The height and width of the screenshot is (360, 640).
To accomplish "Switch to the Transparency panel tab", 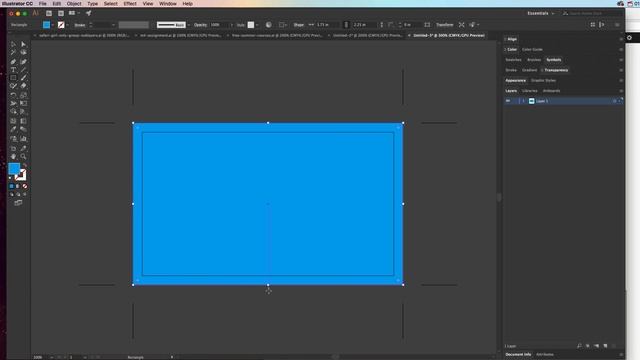I will (x=556, y=70).
